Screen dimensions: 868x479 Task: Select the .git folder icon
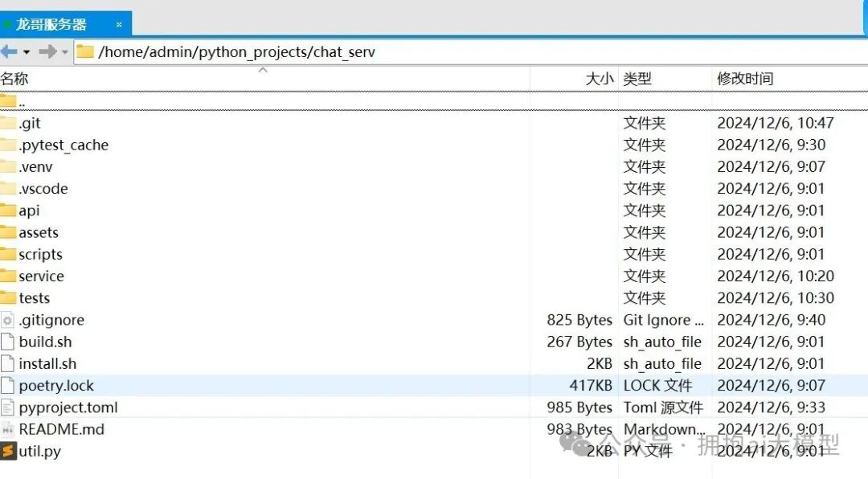point(8,123)
